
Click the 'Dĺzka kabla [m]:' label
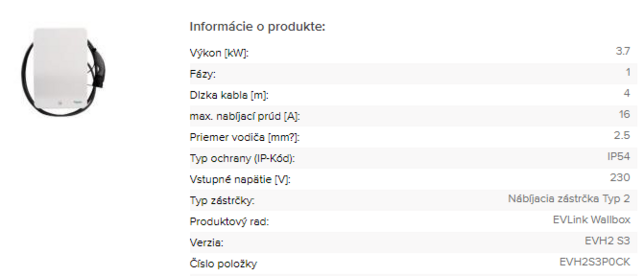229,95
